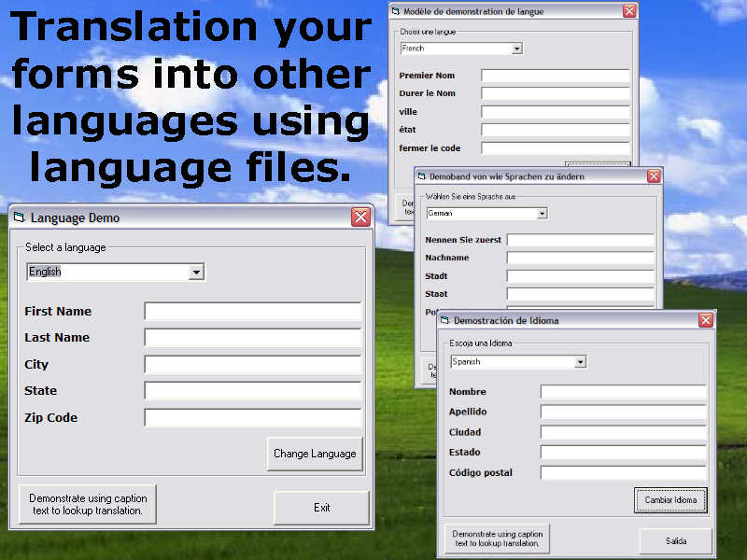The width and height of the screenshot is (747, 560).
Task: Click the Salida button
Action: point(675,541)
